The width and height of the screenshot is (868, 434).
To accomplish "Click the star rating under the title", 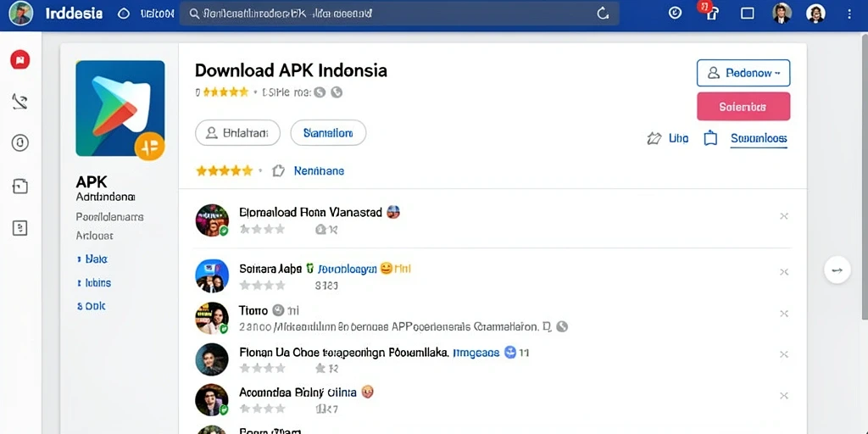I will [225, 92].
